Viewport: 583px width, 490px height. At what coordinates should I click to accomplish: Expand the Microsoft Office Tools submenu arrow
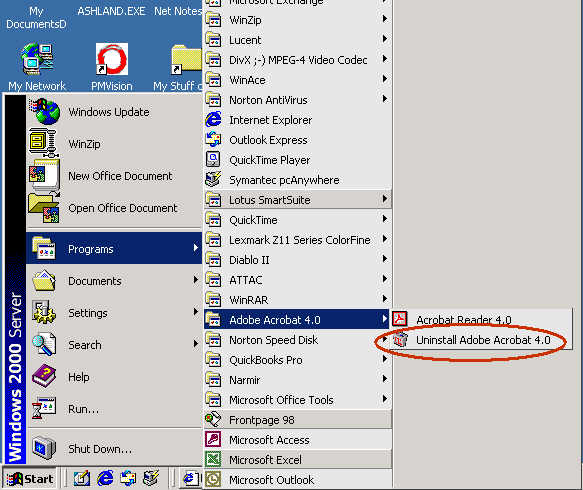[x=385, y=399]
